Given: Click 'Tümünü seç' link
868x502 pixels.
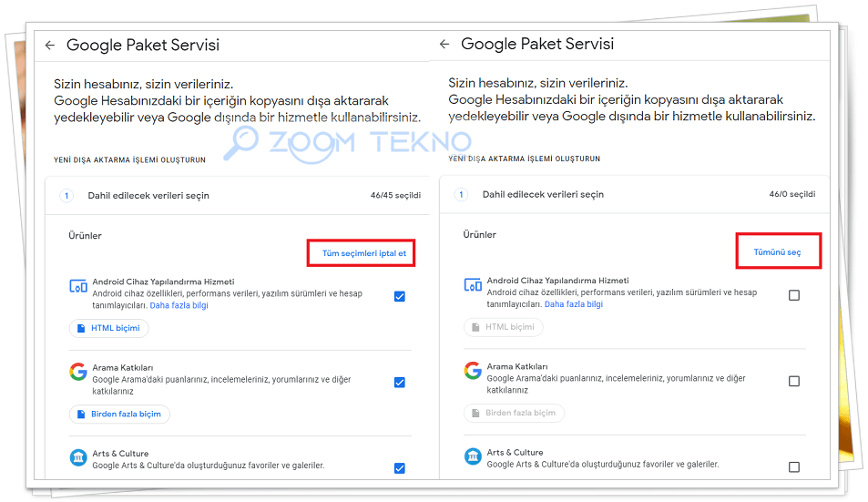Looking at the screenshot, I should 777,251.
